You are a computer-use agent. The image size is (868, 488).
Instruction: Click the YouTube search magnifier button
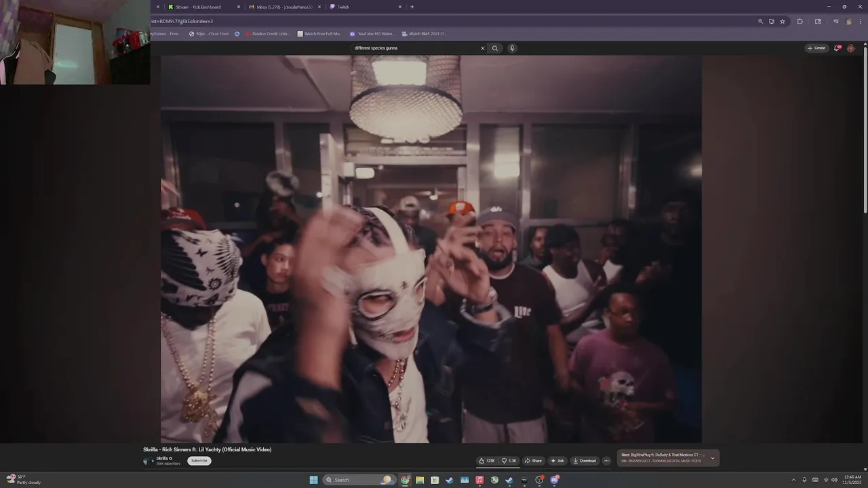click(x=495, y=48)
